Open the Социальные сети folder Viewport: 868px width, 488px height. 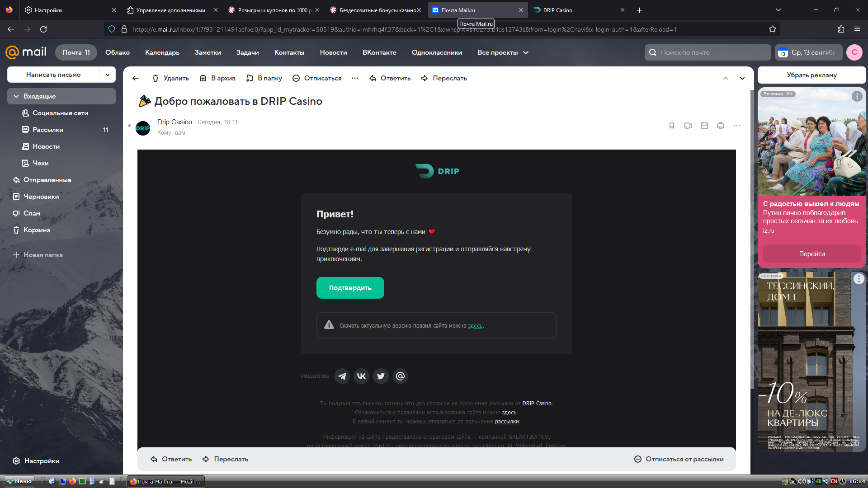point(61,113)
